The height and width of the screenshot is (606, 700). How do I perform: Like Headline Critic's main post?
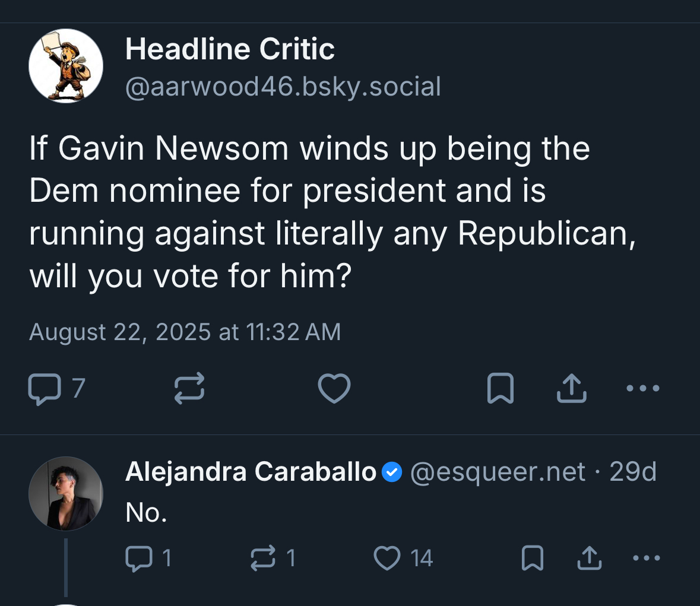click(x=334, y=389)
